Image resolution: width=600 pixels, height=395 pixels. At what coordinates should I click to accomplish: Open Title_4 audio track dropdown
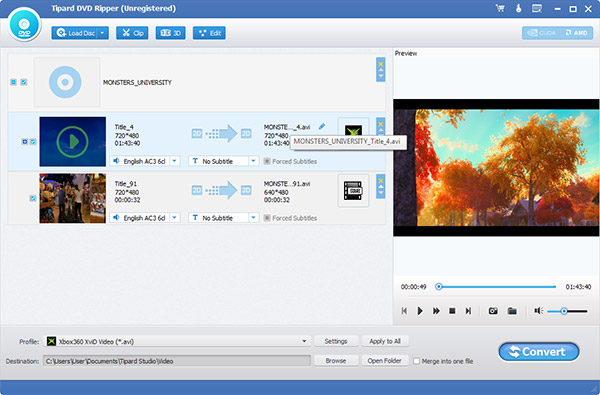click(x=174, y=161)
